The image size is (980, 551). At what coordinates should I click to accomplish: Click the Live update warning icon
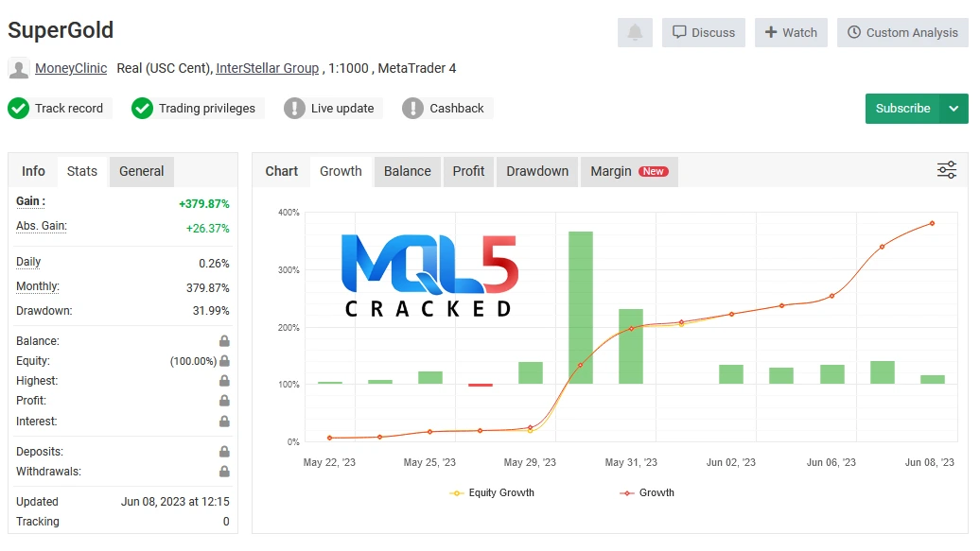(294, 108)
